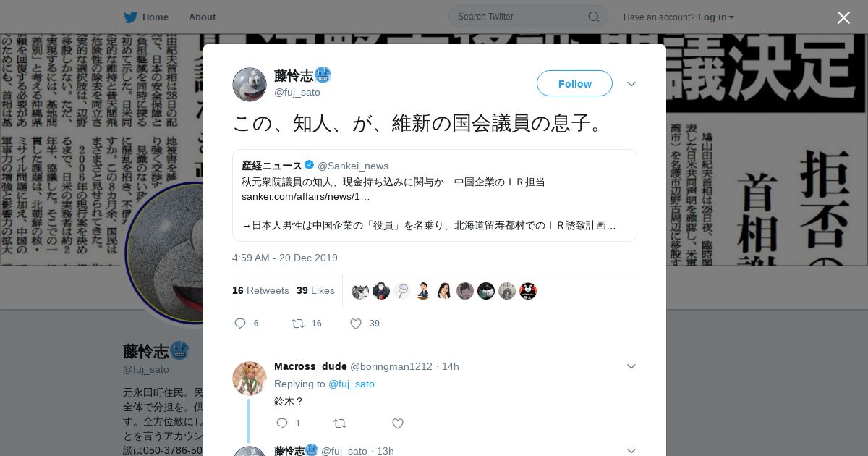Like Macross_dude's reply with heart icon

(398, 423)
